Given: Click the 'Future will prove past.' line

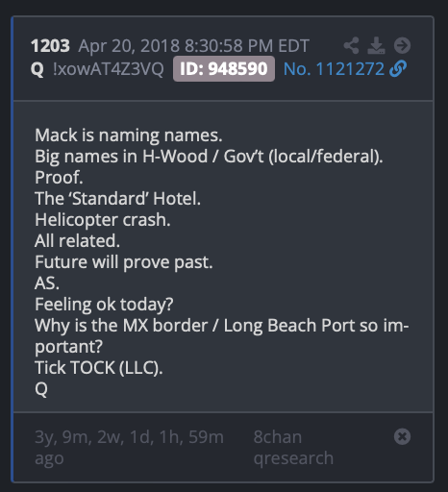Looking at the screenshot, I should [124, 262].
